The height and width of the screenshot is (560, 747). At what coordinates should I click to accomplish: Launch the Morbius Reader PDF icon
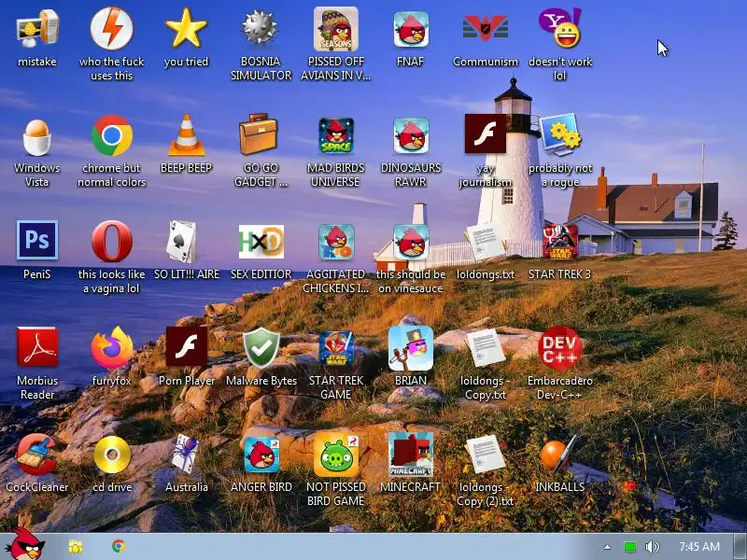tap(37, 347)
